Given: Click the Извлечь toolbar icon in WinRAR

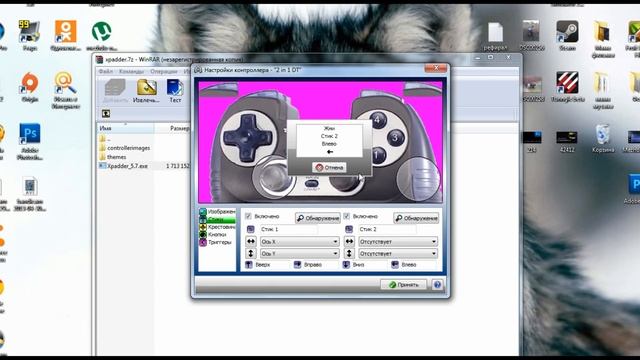Looking at the screenshot, I should (146, 90).
